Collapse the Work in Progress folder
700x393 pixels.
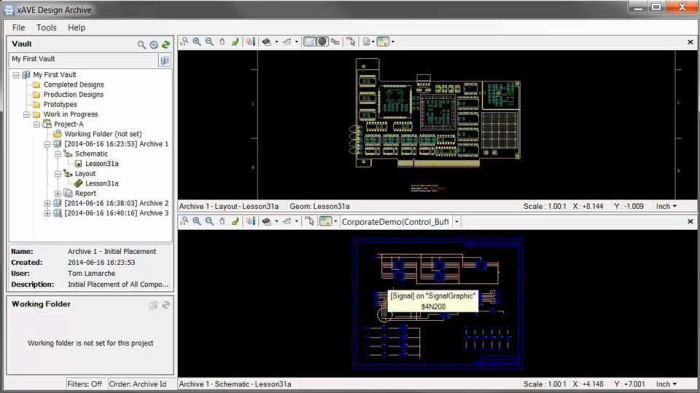(26, 115)
